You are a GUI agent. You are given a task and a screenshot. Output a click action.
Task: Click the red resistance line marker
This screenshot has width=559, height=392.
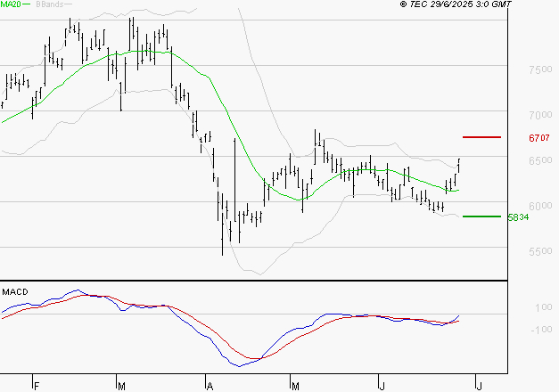[x=481, y=137]
